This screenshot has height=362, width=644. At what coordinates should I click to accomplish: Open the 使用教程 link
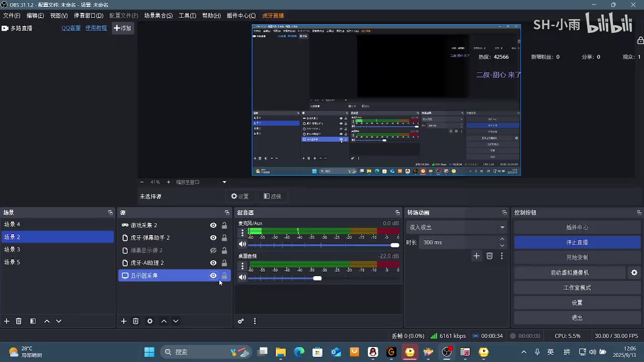(96, 28)
